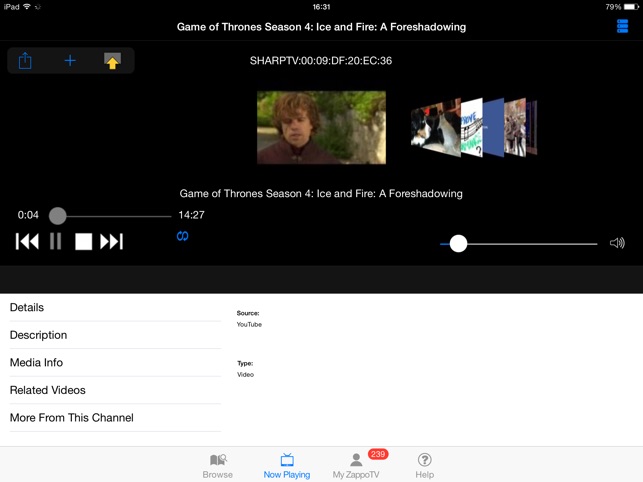Screen dimensions: 643x482
Task: Click the playback progress slider knob
Action: coord(57,216)
